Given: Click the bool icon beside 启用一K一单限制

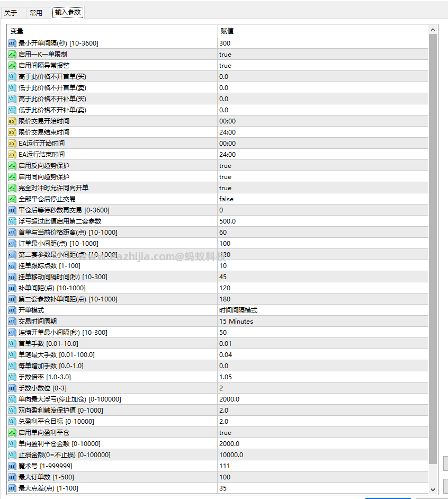Looking at the screenshot, I should pos(12,55).
